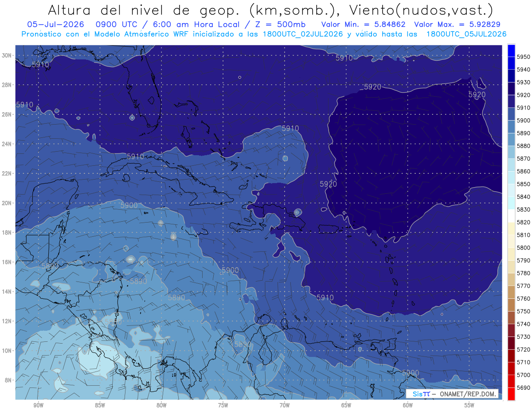Click the 5900 contour label near 20N 82W

tap(129, 205)
